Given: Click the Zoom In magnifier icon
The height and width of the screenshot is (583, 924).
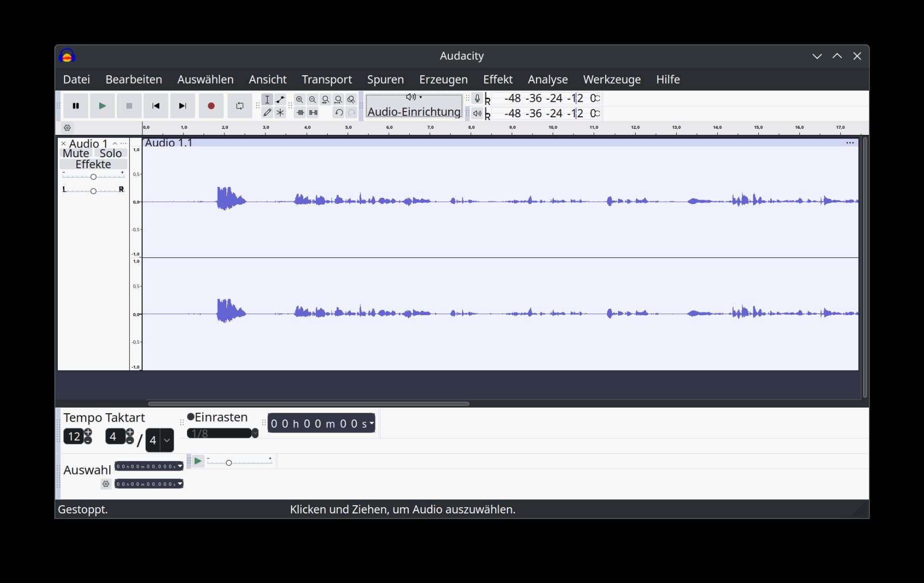Looking at the screenshot, I should [x=300, y=100].
